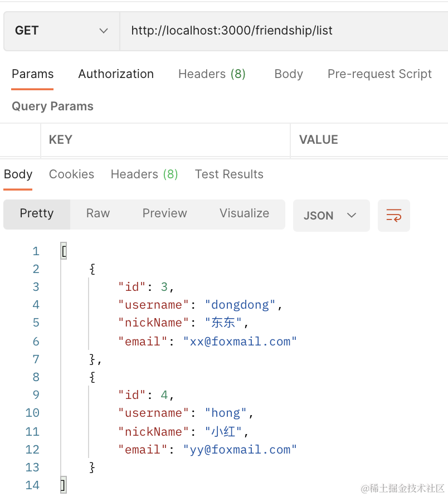This screenshot has width=448, height=497.
Task: Switch to Raw response view
Action: click(x=98, y=213)
